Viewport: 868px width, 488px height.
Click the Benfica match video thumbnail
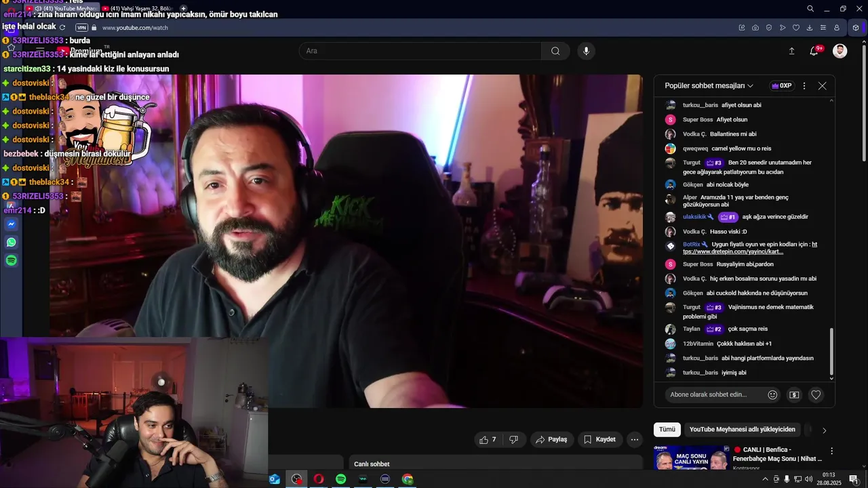[692, 458]
